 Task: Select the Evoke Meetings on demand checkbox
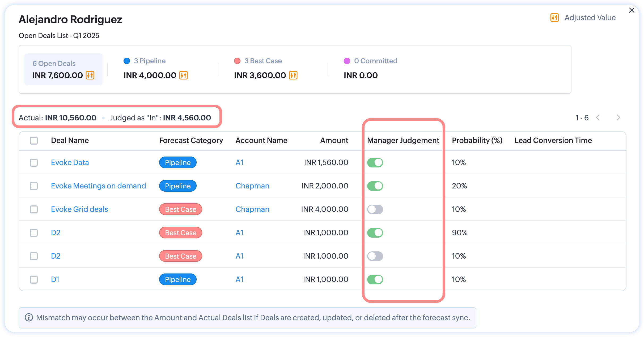tap(34, 186)
